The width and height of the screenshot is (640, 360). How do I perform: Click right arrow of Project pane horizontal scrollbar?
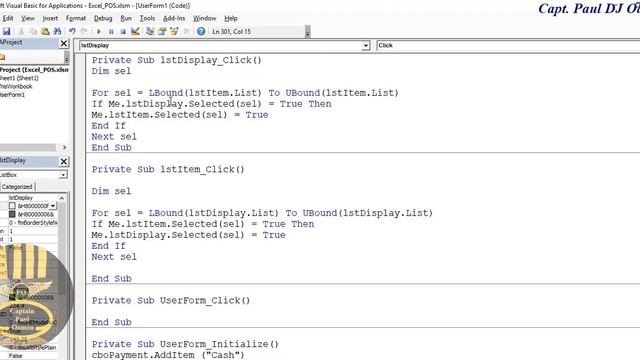(x=64, y=147)
